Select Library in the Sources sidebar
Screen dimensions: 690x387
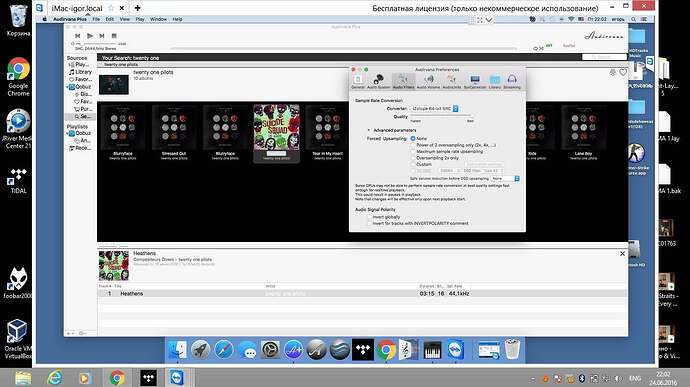(80, 72)
